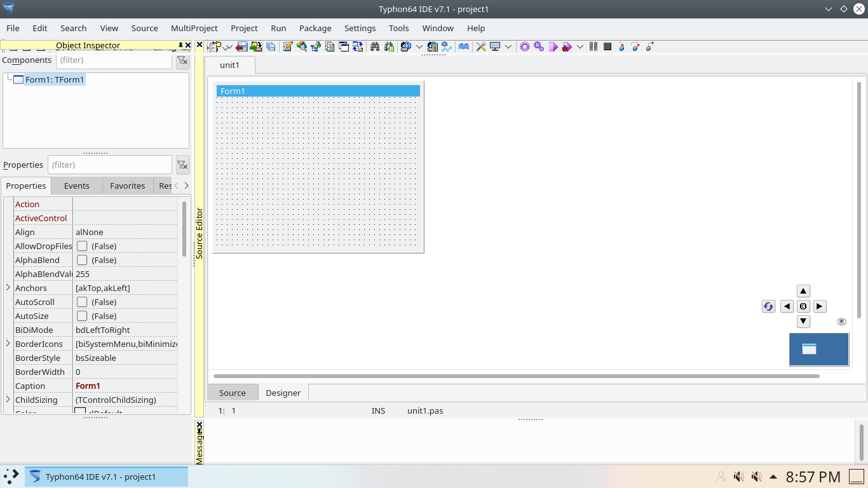Click the center view button in designer

pos(803,306)
